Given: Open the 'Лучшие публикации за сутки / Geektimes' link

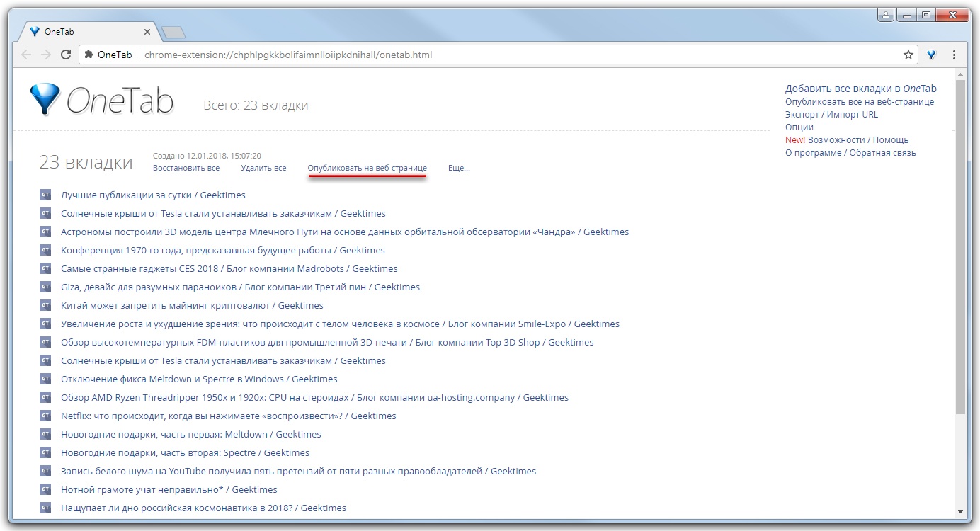Looking at the screenshot, I should pos(153,195).
